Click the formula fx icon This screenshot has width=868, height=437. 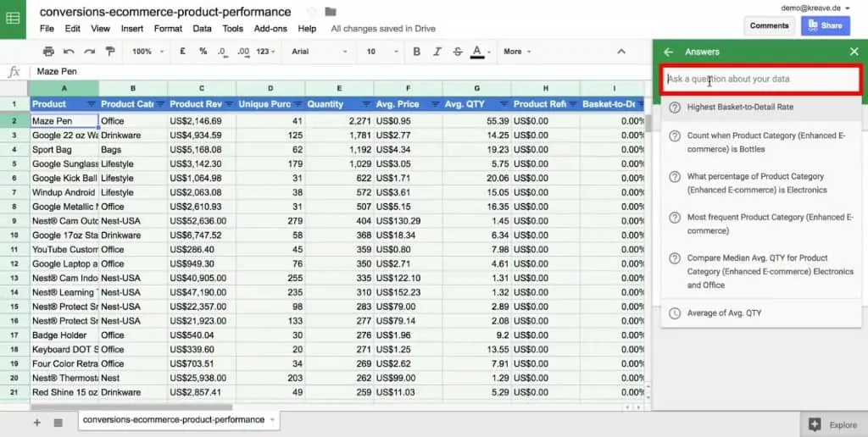coord(14,72)
